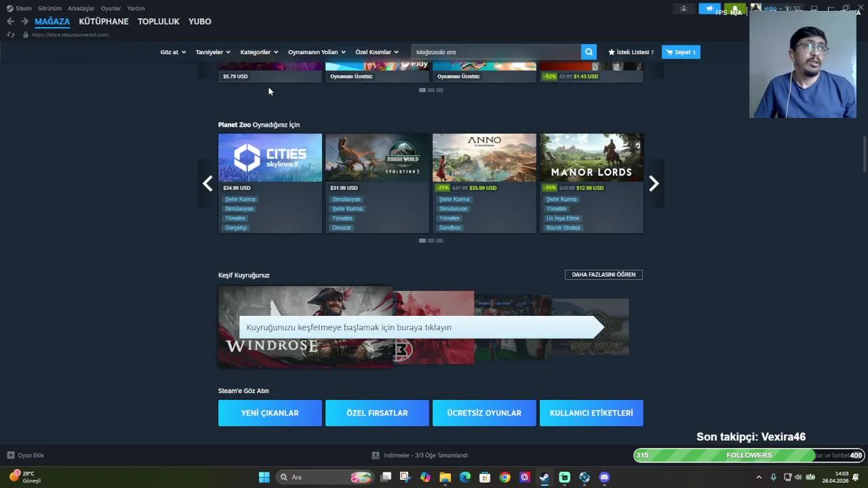This screenshot has width=868, height=488.
Task: Switch to the TOPLULUK tab
Action: point(159,22)
